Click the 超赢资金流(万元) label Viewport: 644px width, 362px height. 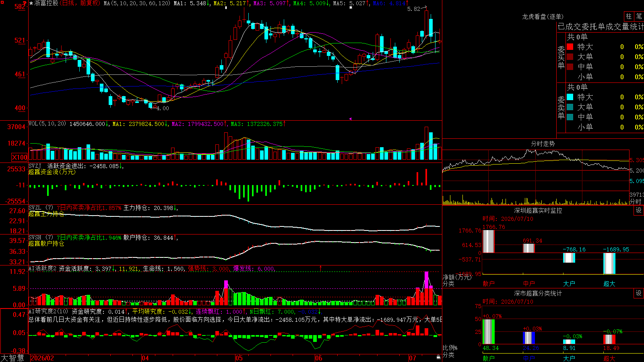click(52, 172)
